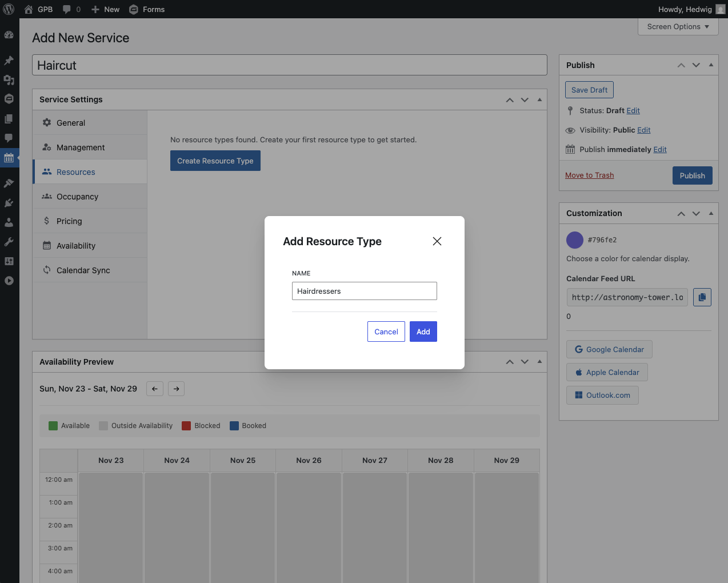Go to next week in Availability Preview
The height and width of the screenshot is (583, 728).
(177, 389)
